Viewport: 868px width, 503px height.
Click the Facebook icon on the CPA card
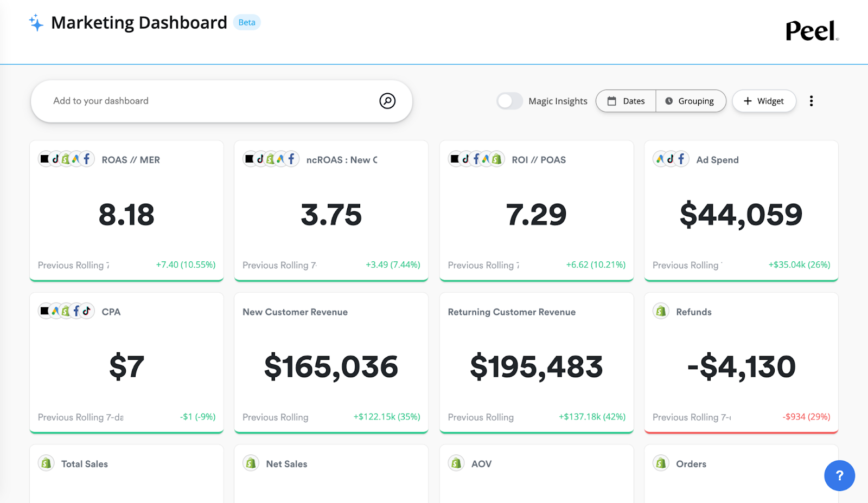[x=77, y=311]
